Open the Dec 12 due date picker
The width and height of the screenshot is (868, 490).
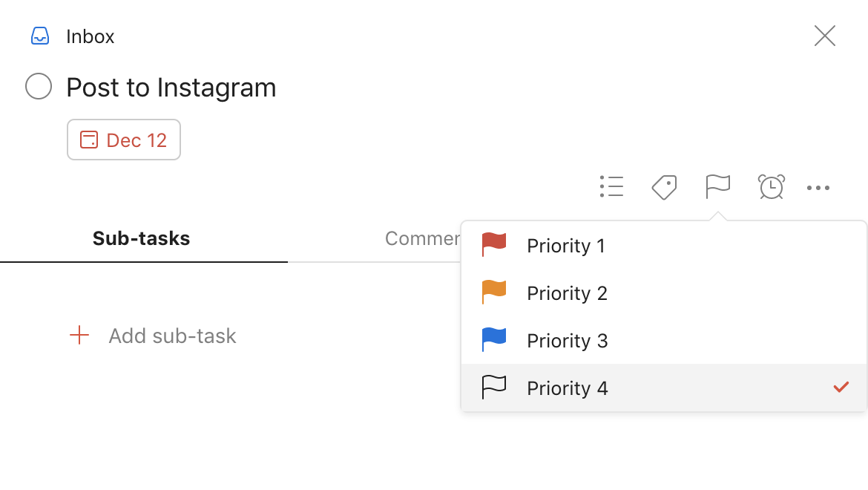tap(124, 140)
